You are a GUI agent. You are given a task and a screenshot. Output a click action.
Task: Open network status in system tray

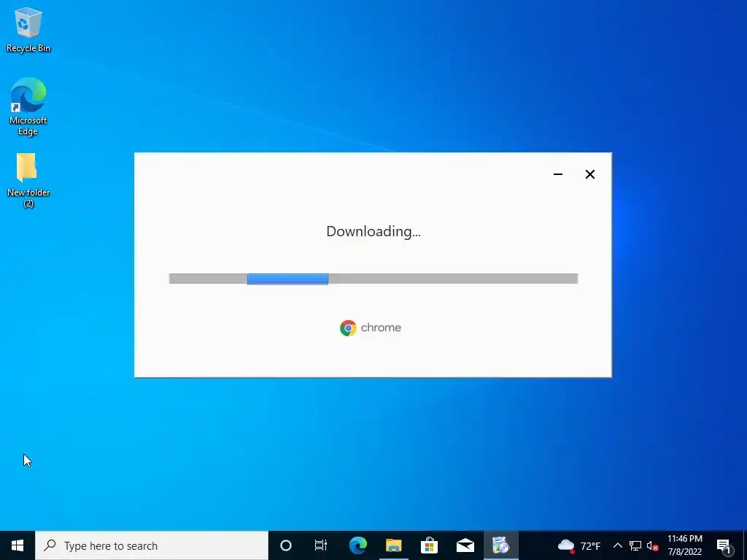(x=635, y=545)
